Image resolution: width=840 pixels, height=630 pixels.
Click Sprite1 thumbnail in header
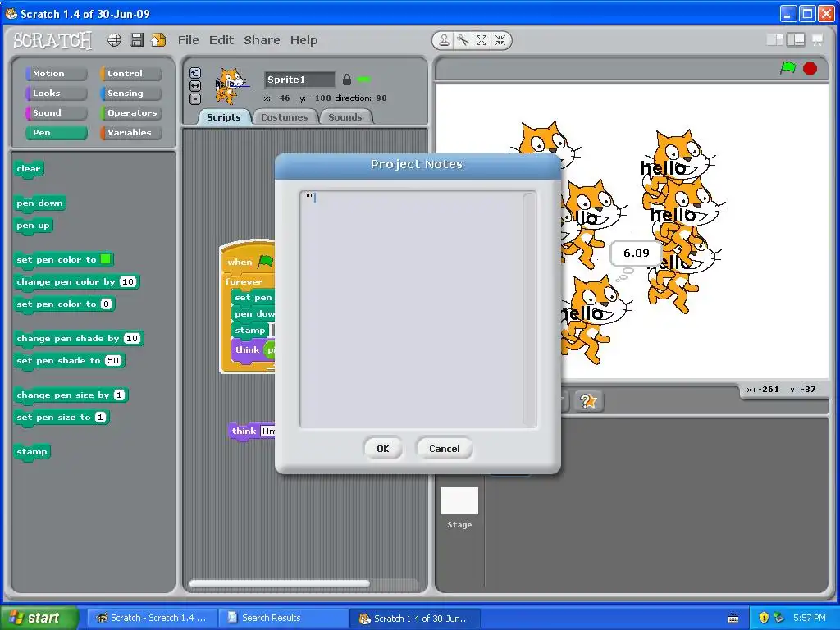(x=231, y=85)
